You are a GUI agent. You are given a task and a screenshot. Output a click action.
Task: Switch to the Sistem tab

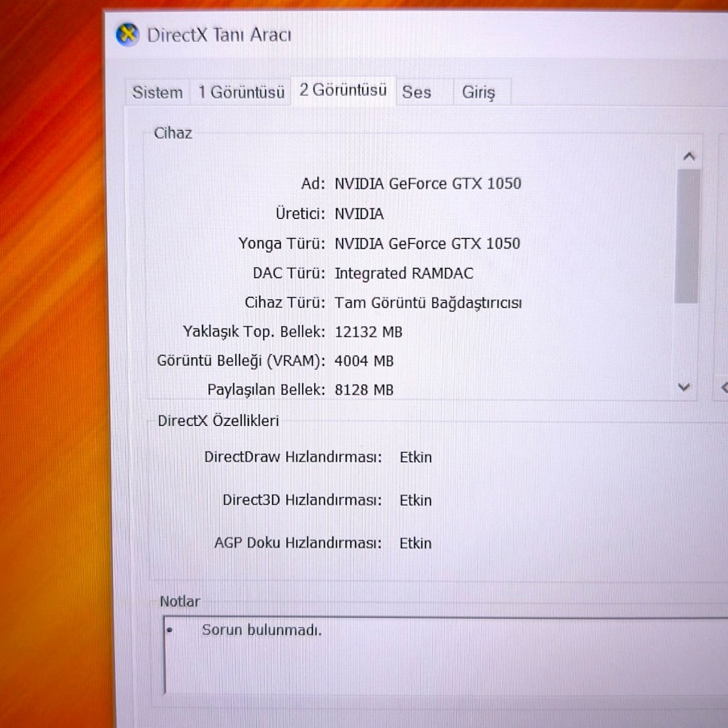point(157,92)
